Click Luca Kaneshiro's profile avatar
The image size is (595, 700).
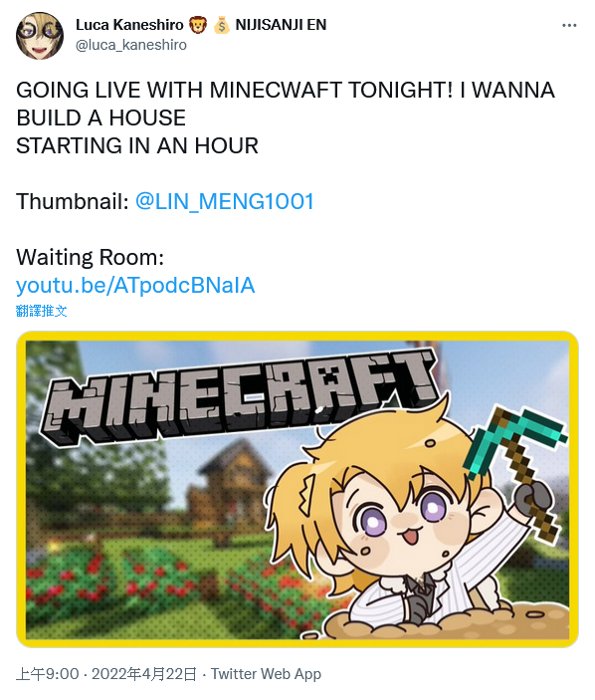click(x=40, y=36)
